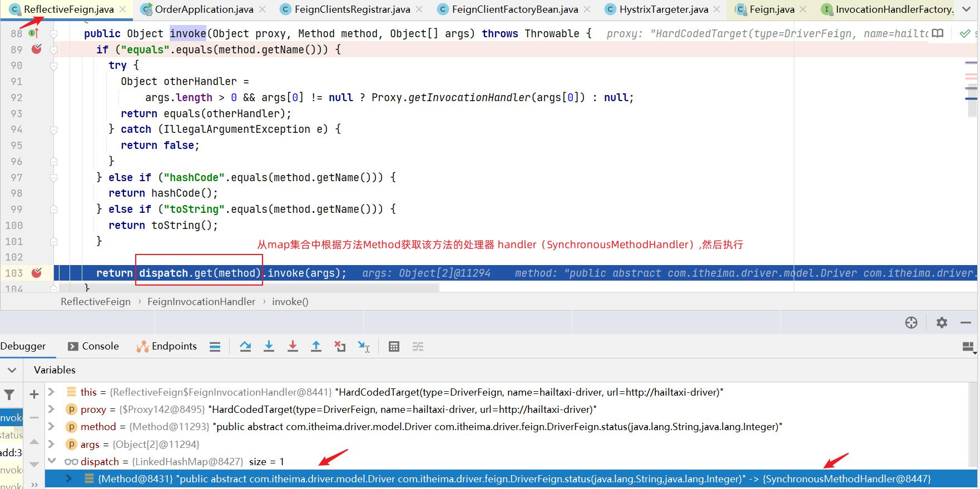This screenshot has height=489, width=980.
Task: Remove watch with the minus icon
Action: pyautogui.click(x=34, y=418)
